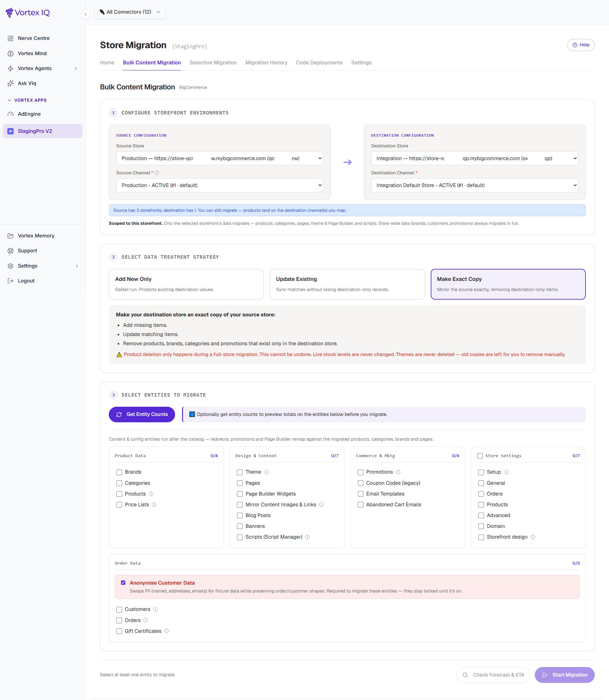Check the Brands checkbox
This screenshot has width=609, height=700.
[119, 472]
